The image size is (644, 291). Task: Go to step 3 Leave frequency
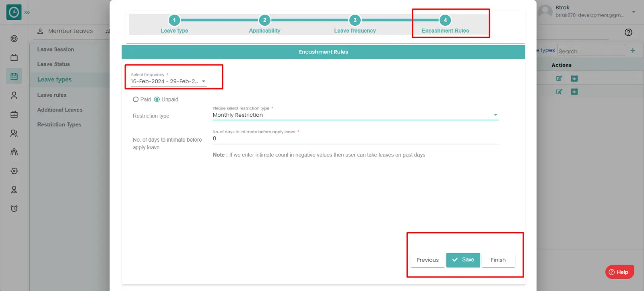355,21
